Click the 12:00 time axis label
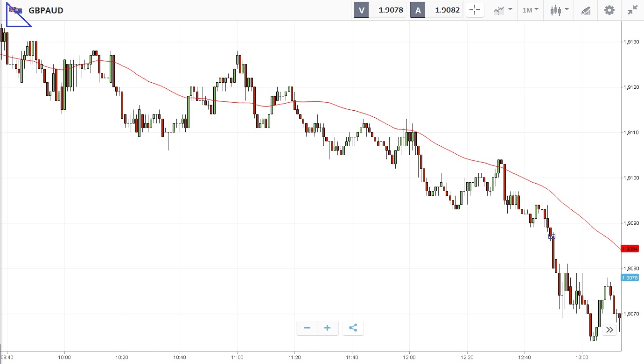The width and height of the screenshot is (644, 364). (409, 357)
